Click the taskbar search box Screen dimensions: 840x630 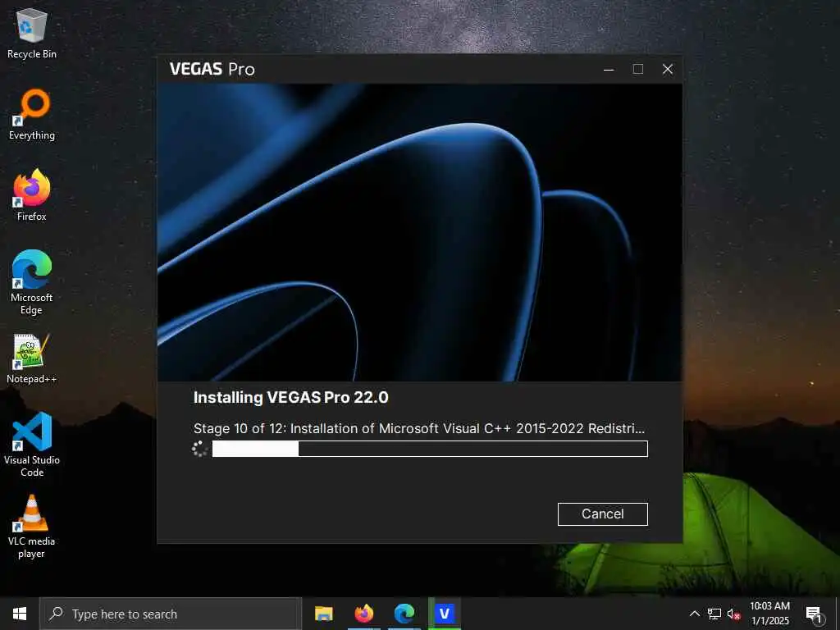(171, 614)
